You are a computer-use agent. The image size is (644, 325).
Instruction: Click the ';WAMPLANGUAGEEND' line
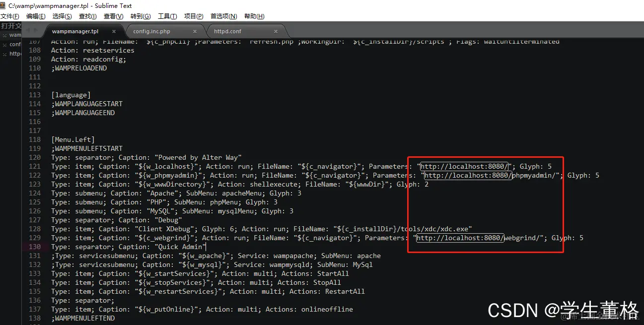tap(83, 113)
